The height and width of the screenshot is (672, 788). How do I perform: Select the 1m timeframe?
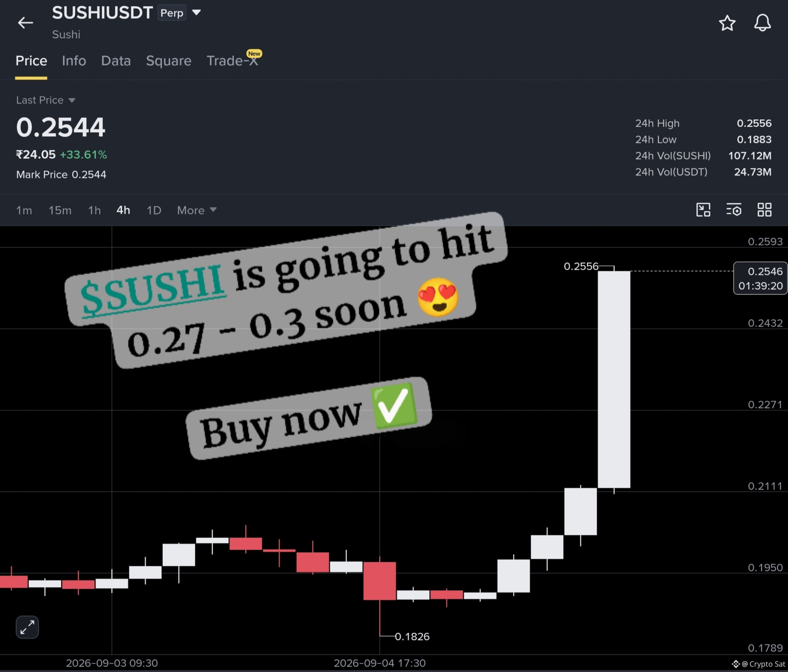[24, 210]
